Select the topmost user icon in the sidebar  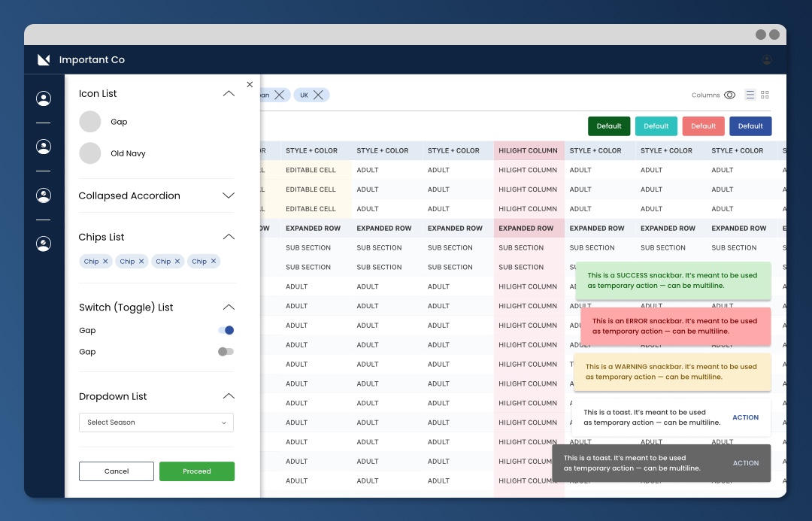coord(44,98)
